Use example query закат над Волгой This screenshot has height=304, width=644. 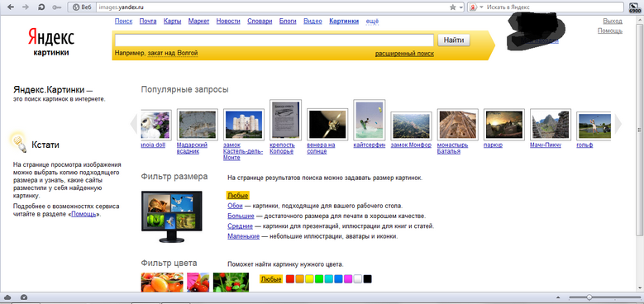coord(173,53)
